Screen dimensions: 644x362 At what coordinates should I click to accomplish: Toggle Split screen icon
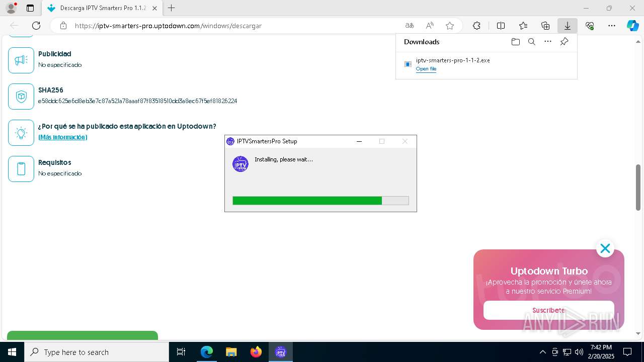coord(501,26)
